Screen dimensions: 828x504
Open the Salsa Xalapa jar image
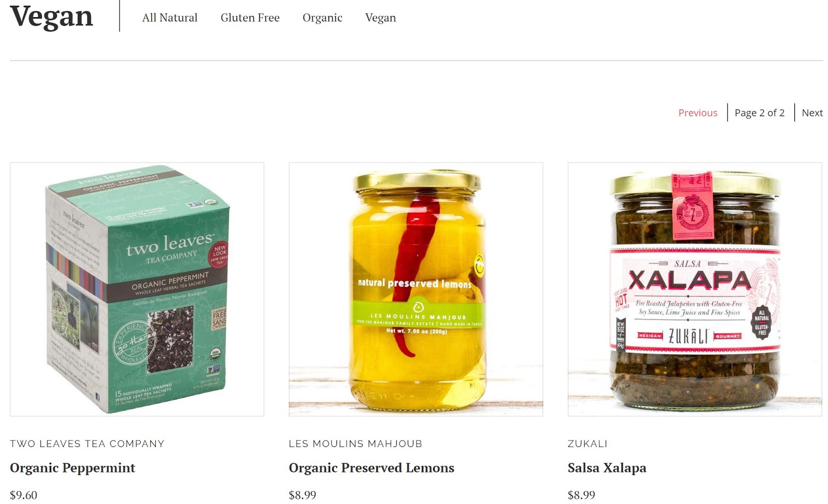pos(694,289)
